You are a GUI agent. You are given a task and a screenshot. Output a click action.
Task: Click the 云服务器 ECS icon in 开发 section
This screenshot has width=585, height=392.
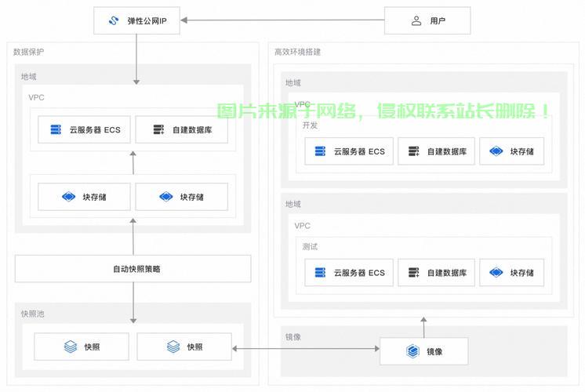320,151
